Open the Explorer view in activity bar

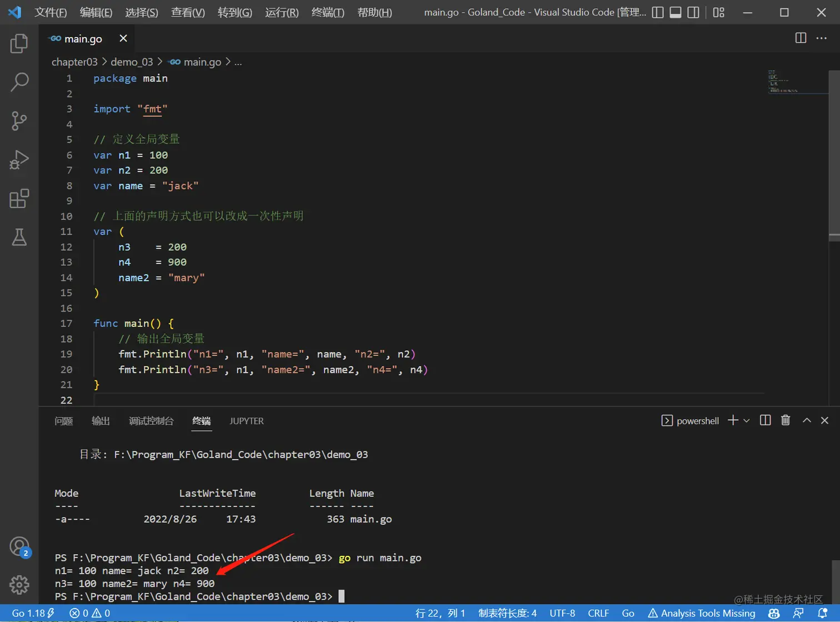point(19,43)
